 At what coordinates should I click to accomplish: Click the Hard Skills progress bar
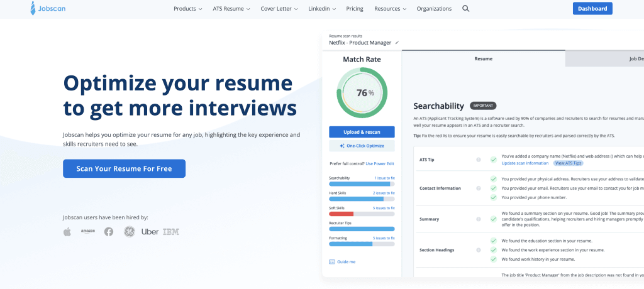pos(362,199)
